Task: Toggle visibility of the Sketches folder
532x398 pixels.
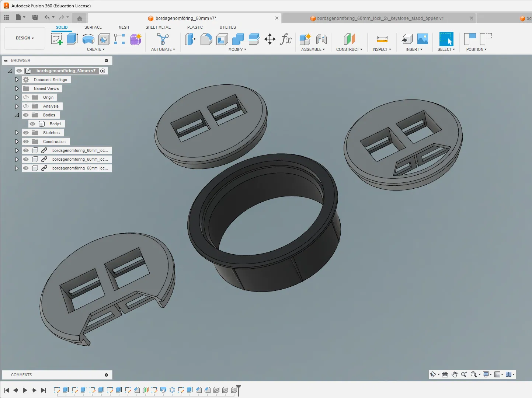Action: click(26, 133)
